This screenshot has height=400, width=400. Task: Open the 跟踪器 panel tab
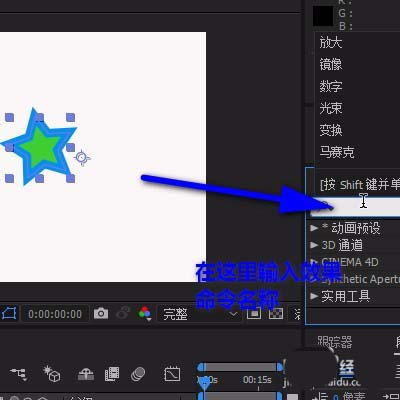click(334, 342)
